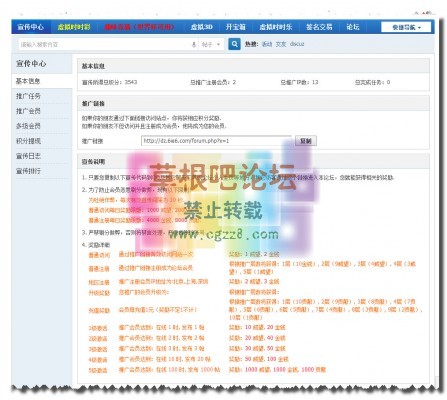Screen dimensions: 447x400
Task: Click the 宣传中心 sidebar heading
Action: (31, 63)
